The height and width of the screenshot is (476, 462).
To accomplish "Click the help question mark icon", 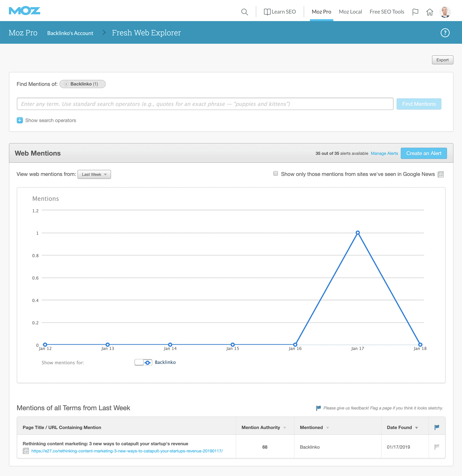I will click(x=445, y=32).
